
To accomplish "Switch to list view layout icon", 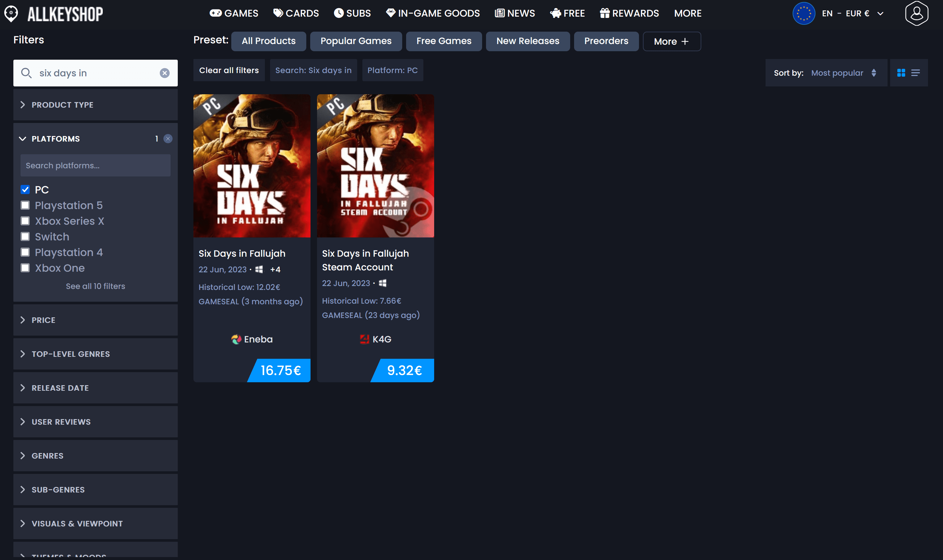I will coord(915,73).
